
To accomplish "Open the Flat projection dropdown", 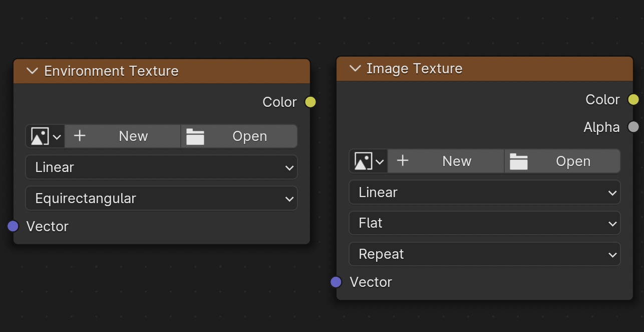I will (484, 223).
